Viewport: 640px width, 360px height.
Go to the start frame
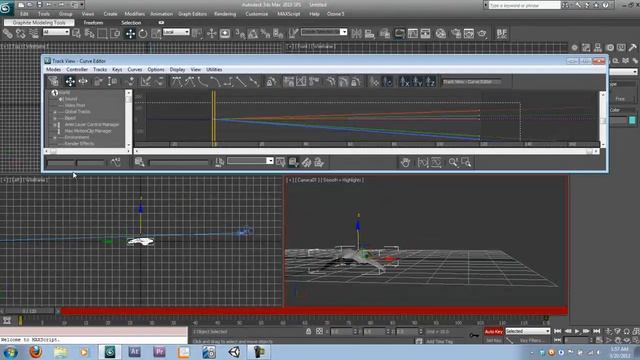[558, 331]
